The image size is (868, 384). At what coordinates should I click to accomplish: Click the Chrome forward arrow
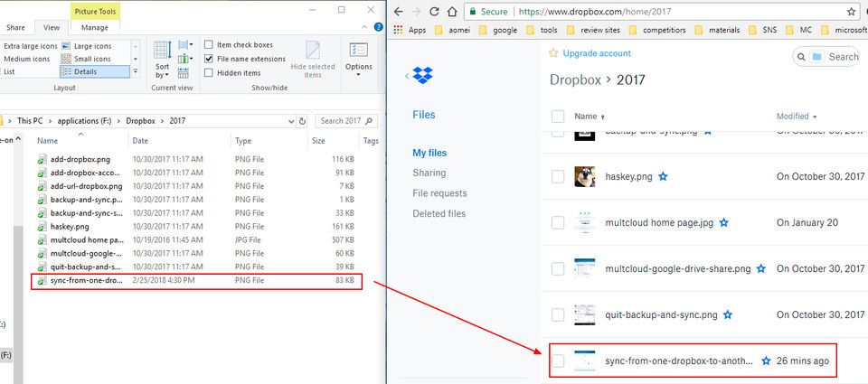tap(416, 12)
